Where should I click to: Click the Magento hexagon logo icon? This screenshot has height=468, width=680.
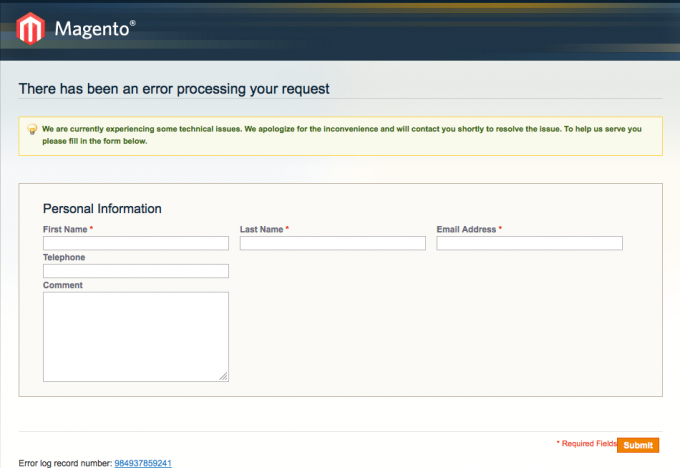click(31, 29)
